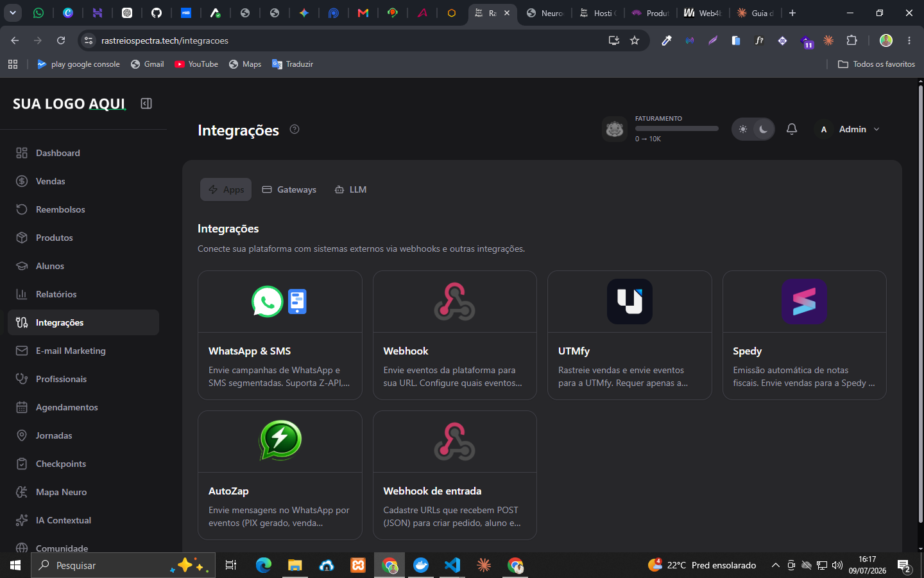This screenshot has height=578, width=924.
Task: Select Alunos in the sidebar
Action: [83, 266]
